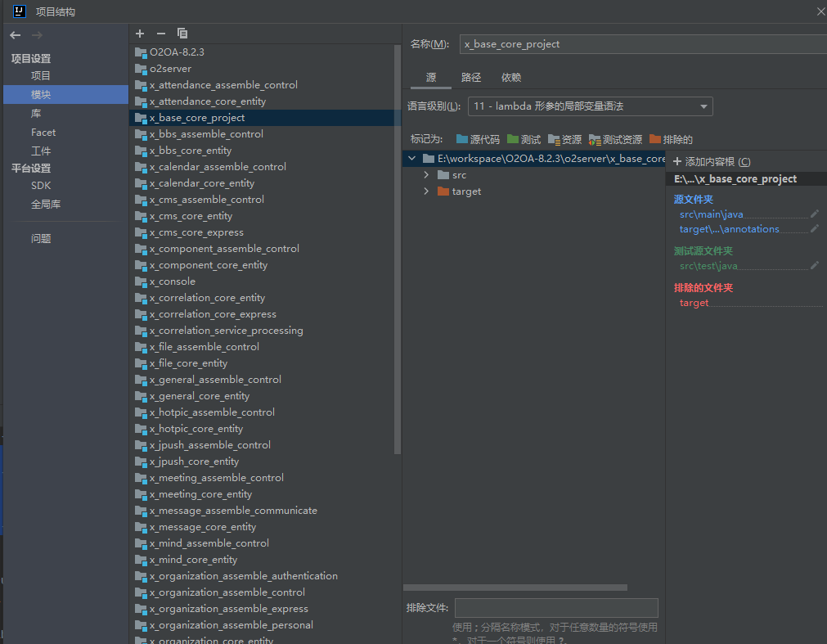Click the remove module minus icon
827x644 pixels.
[160, 34]
